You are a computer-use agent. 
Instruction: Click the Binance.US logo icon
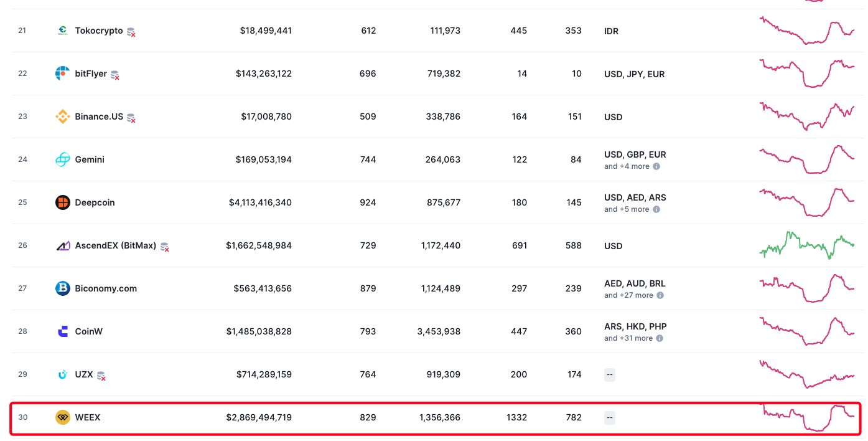(x=62, y=116)
